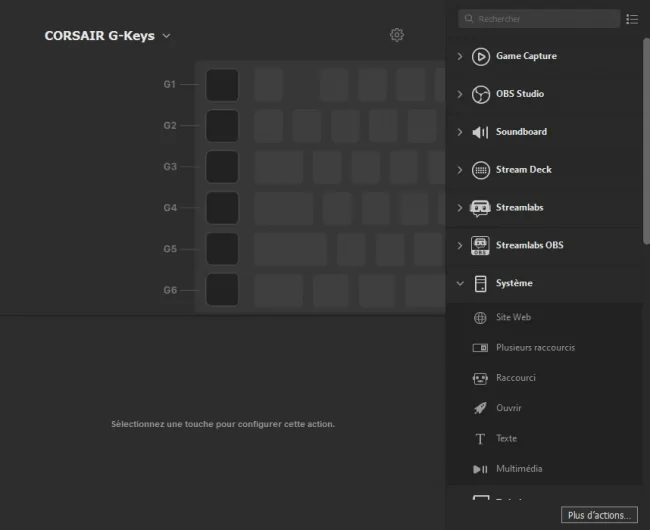Collapse the Système category chevron
The height and width of the screenshot is (530, 650).
[460, 283]
